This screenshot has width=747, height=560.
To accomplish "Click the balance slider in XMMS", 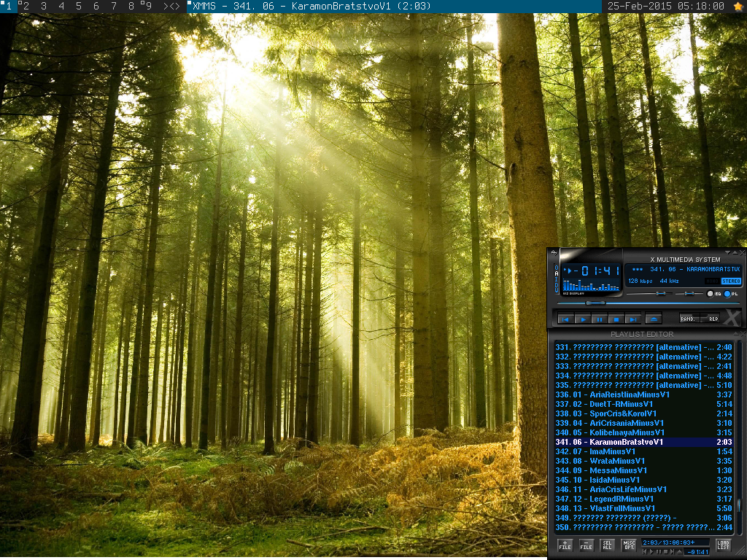I will (x=689, y=293).
